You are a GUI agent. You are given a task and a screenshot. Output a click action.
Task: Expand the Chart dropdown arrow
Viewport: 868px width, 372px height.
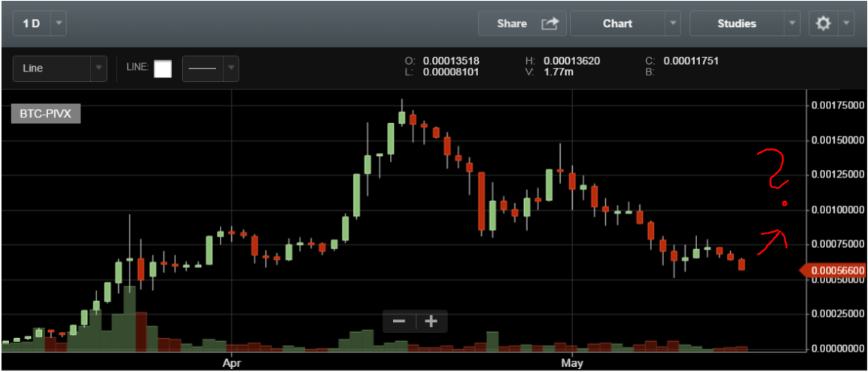pos(672,24)
